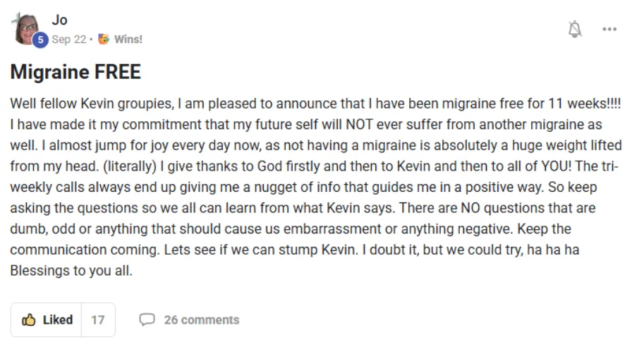
Task: Click the blue level 5 badge
Action: [x=40, y=40]
